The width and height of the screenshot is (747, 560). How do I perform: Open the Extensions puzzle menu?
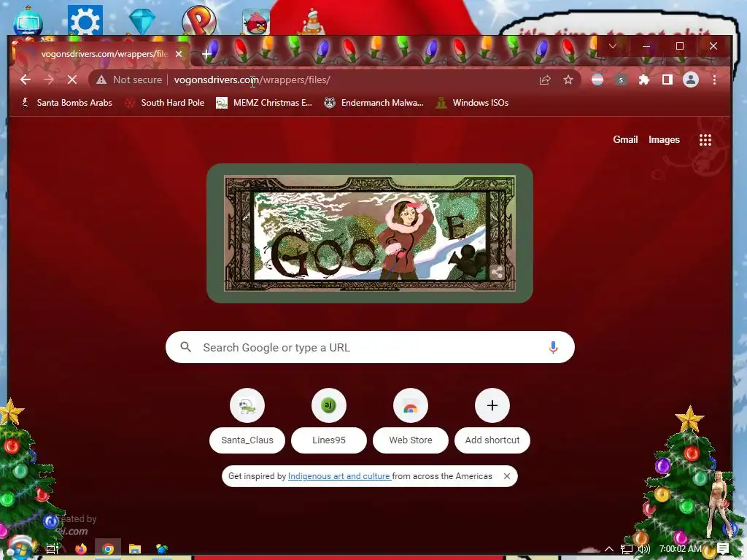tap(643, 80)
